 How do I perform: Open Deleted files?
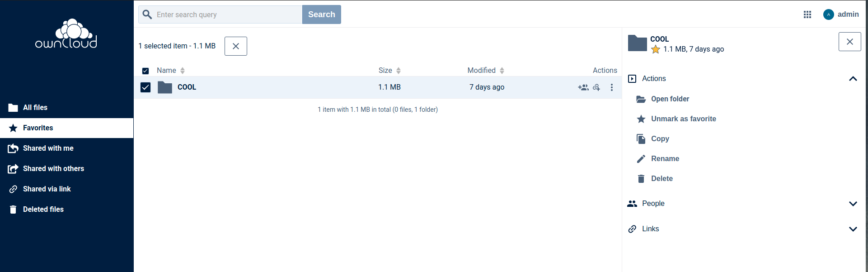(x=67, y=210)
